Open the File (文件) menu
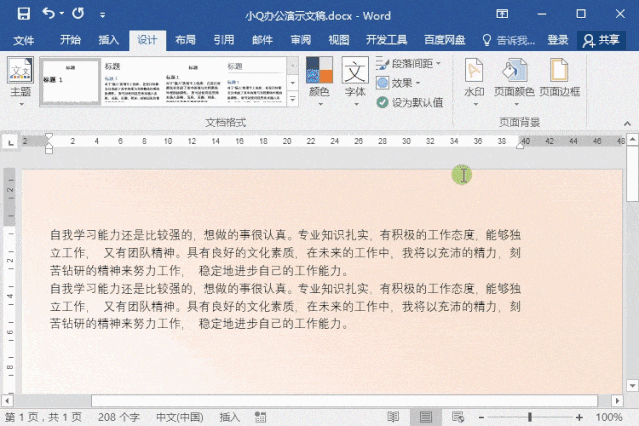The width and height of the screenshot is (639, 426). pyautogui.click(x=23, y=40)
